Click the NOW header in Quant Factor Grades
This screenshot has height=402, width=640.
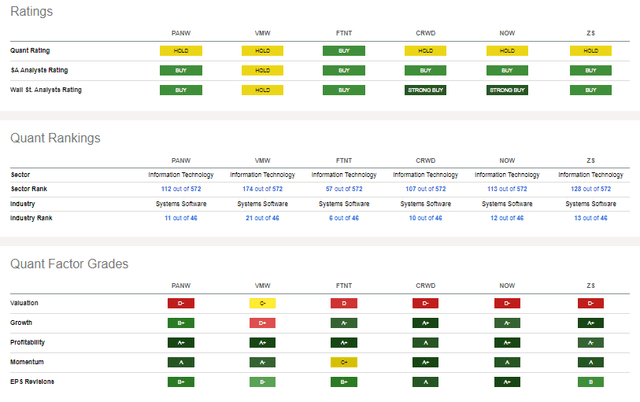pos(507,286)
